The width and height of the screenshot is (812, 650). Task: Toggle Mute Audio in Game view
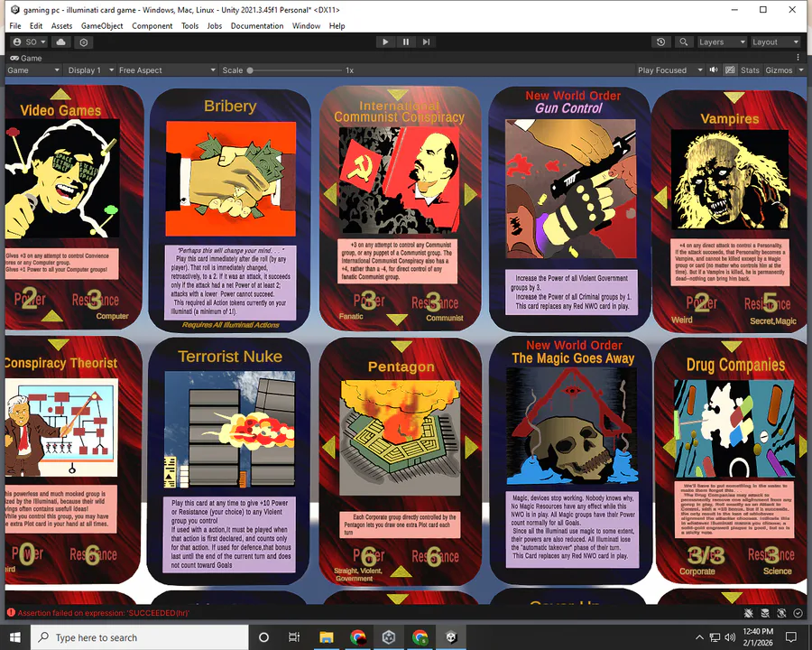coord(714,70)
